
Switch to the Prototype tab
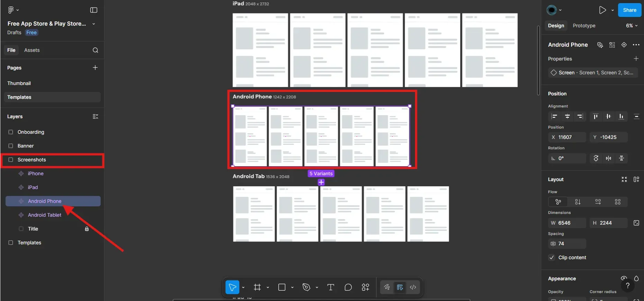[x=584, y=26]
